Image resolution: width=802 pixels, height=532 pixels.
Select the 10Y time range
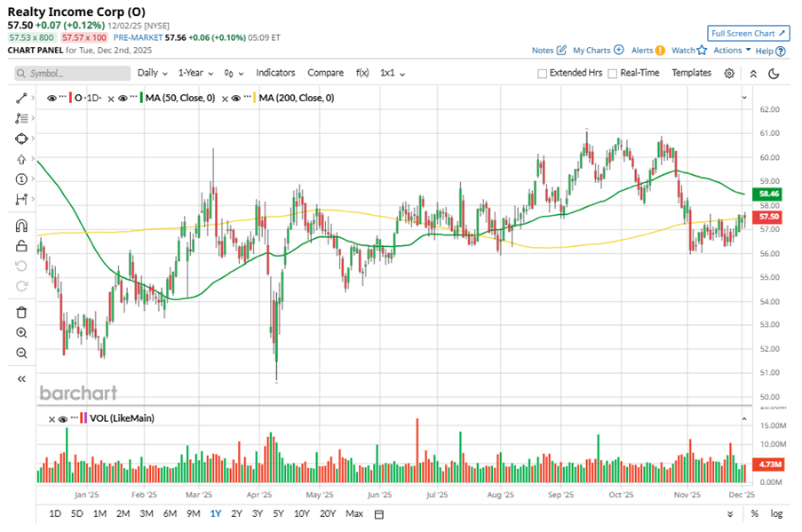tap(301, 513)
